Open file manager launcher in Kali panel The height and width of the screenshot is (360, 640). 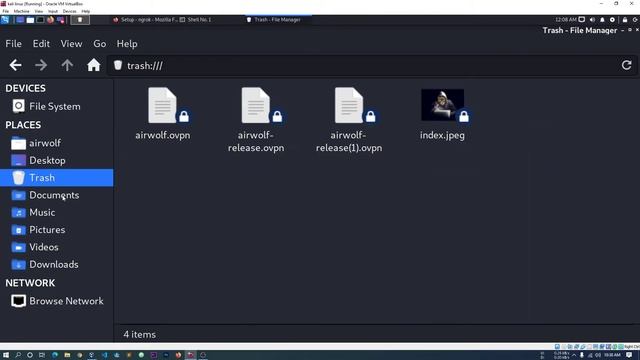(x=30, y=20)
